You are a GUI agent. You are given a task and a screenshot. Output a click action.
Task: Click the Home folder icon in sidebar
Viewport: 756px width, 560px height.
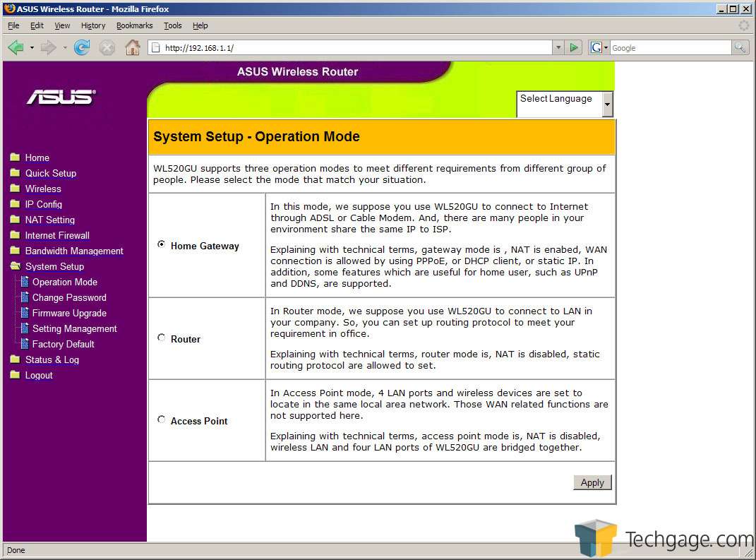coord(15,157)
